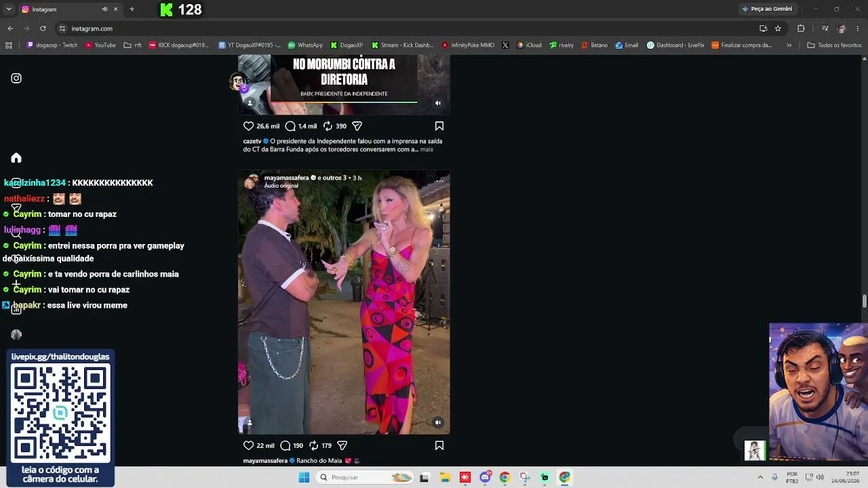Show hidden bookmarks with the chevron
This screenshot has height=488, width=868.
tap(789, 45)
